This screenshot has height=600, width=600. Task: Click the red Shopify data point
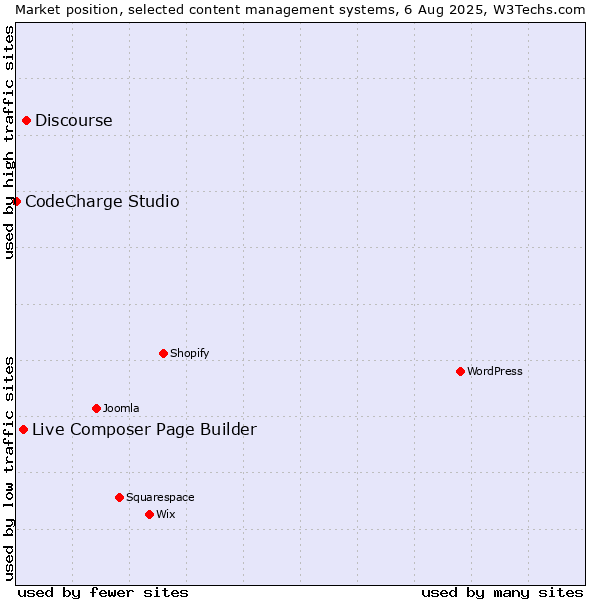point(163,353)
